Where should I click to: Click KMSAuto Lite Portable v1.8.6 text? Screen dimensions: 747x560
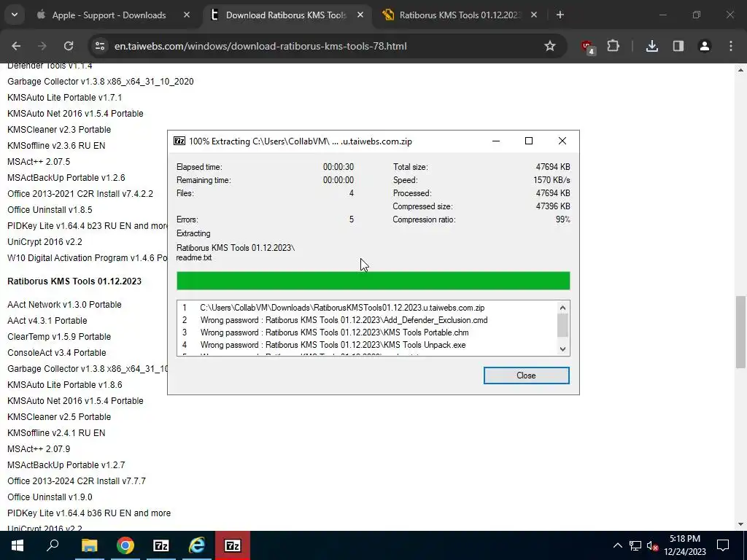[65, 385]
